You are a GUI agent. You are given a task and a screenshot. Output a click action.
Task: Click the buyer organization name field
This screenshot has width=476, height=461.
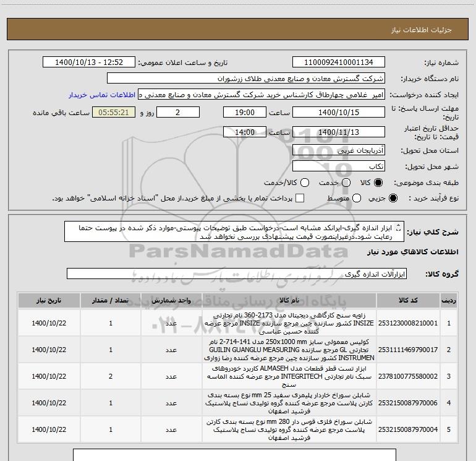(246, 79)
